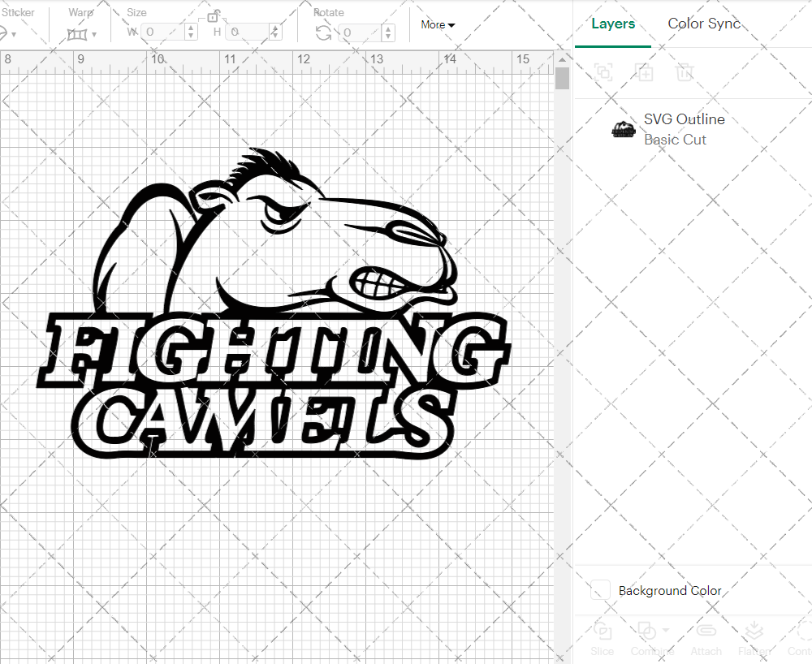
Task: Expand the Combine options arrow
Action: (666, 630)
